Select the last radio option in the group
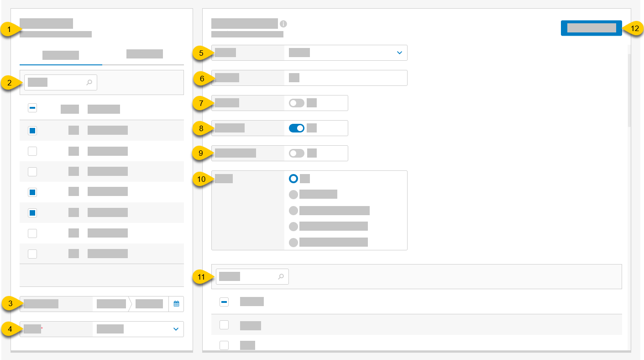Viewport: 644px width, 360px height. [x=293, y=243]
